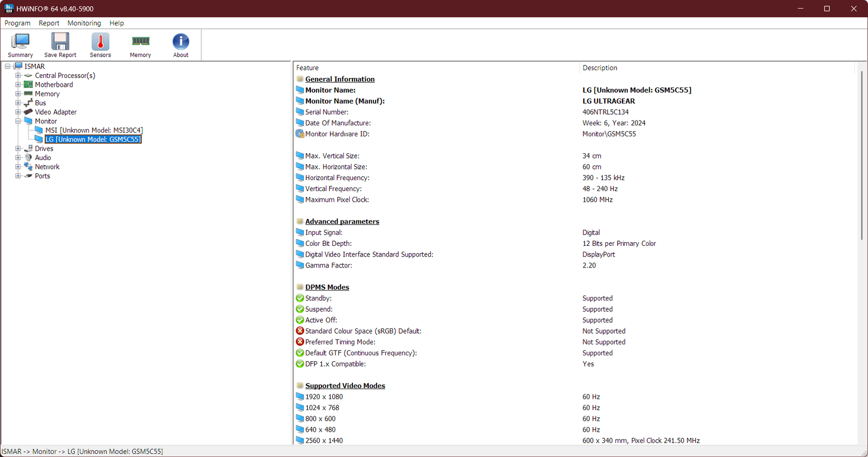Image resolution: width=868 pixels, height=457 pixels.
Task: Click red X icon beside sRGB Default
Action: coord(300,331)
